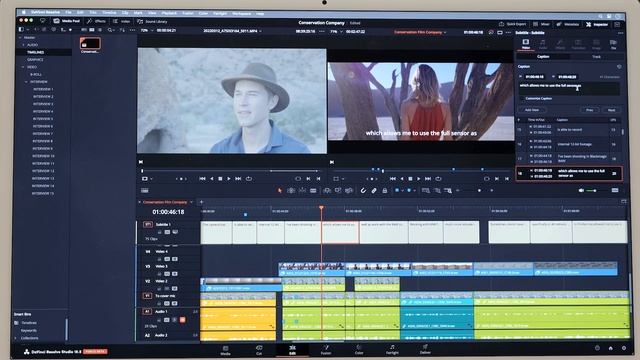Image resolution: width=640 pixels, height=360 pixels.
Task: Open the Mixer panel
Action: 541,24
